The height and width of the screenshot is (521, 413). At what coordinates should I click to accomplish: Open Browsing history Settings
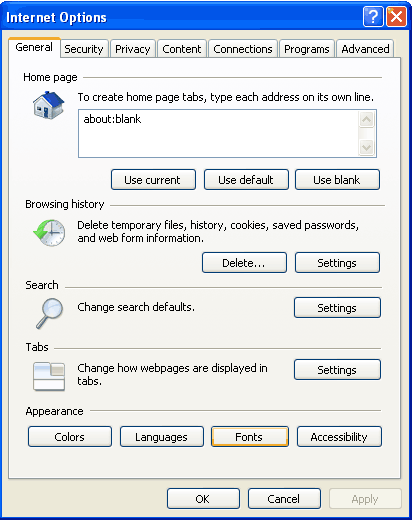(337, 263)
